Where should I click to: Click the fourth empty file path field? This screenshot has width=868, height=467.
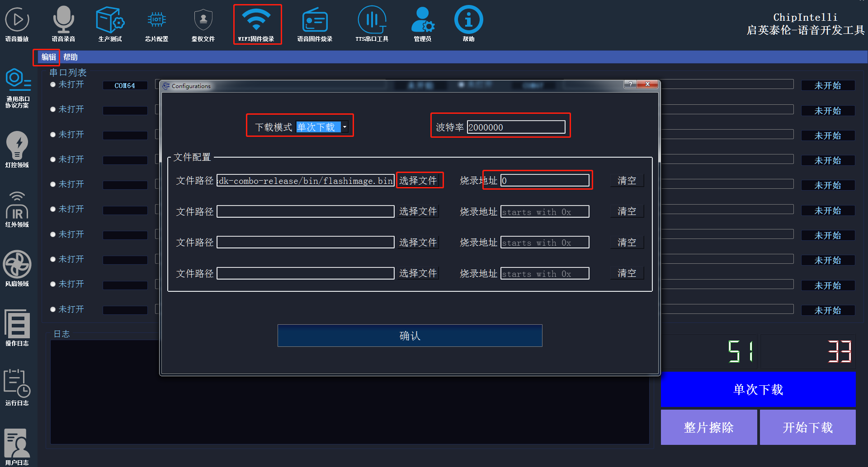305,273
